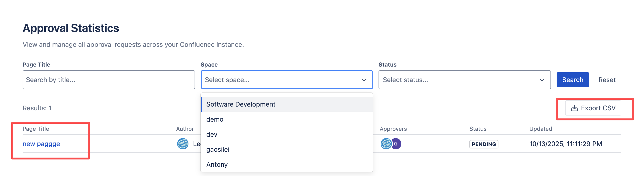Screen dimensions: 644x183
Task: Click the Space dropdown chevron arrow
Action: pos(364,80)
